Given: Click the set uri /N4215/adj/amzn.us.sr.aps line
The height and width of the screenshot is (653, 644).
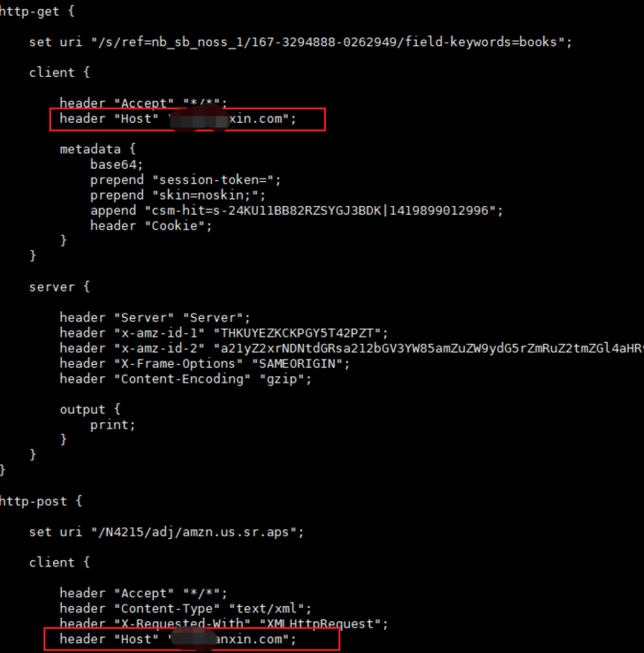Looking at the screenshot, I should point(166,532).
